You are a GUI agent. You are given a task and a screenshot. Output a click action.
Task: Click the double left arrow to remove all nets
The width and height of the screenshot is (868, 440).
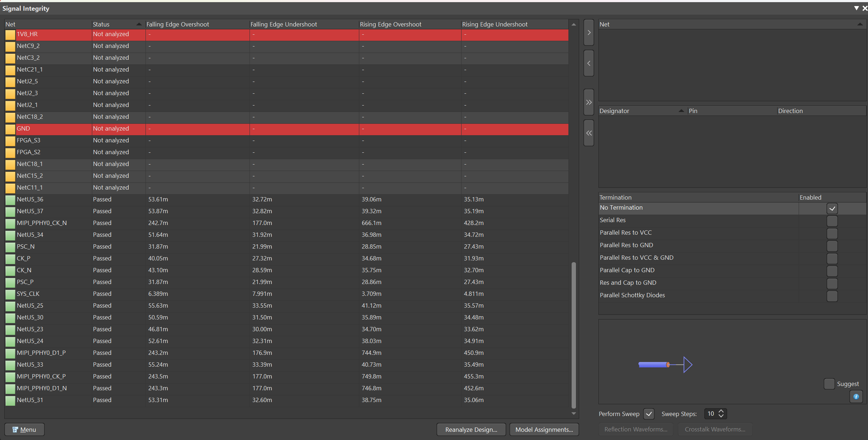click(588, 133)
